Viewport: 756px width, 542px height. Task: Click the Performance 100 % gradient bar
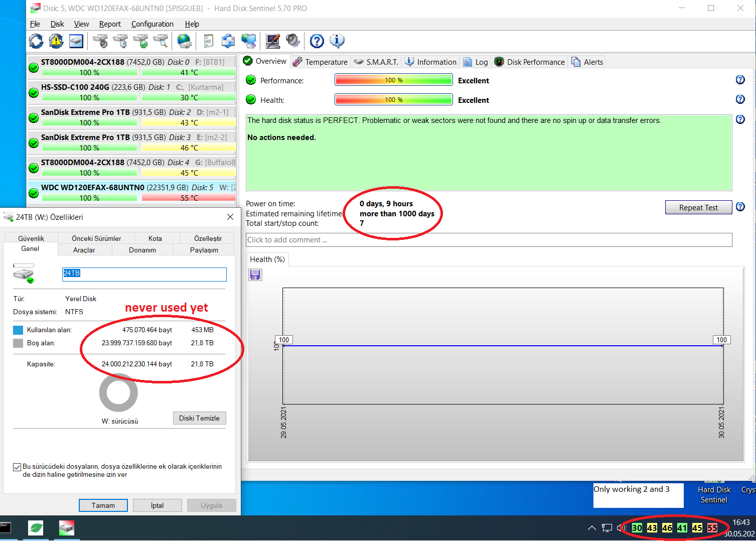[x=394, y=80]
